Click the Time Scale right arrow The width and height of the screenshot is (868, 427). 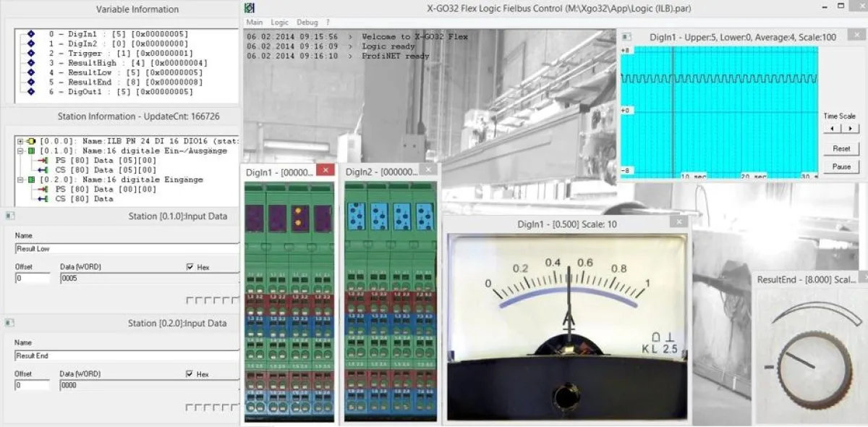(x=849, y=128)
